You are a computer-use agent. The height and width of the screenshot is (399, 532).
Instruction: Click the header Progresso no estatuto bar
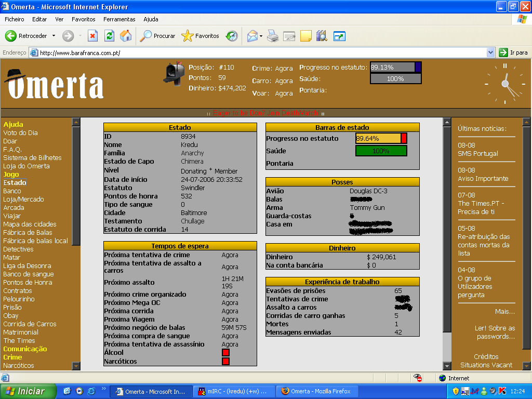[395, 67]
